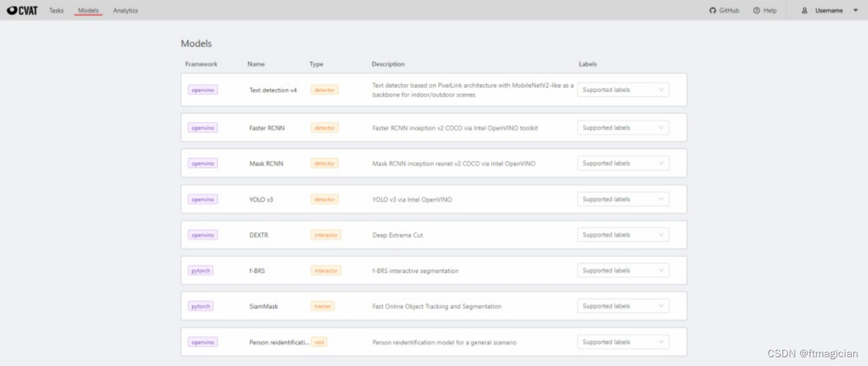Click the YOLO v3 via Intel OpenVINO description
This screenshot has height=366, width=868.
tap(412, 200)
